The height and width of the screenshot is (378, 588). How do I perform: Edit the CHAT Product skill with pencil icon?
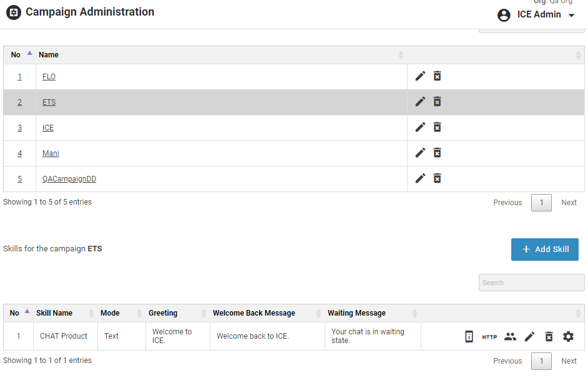(529, 337)
